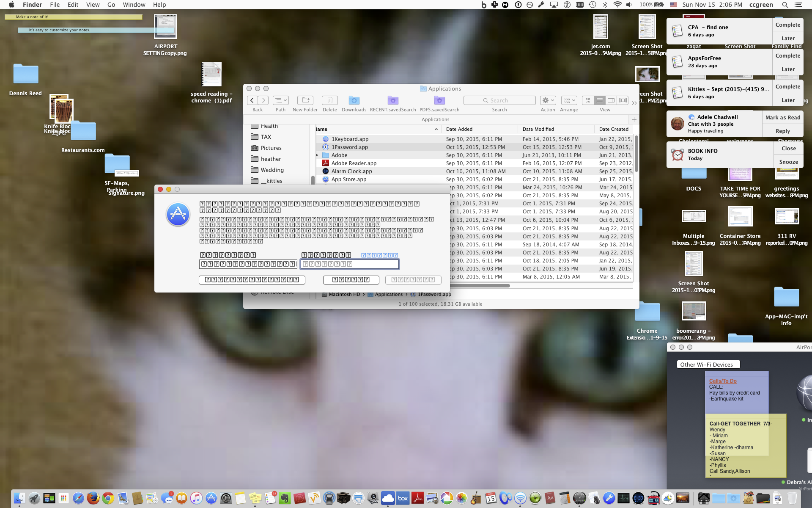Open Google Chrome from the Dock

[108, 498]
